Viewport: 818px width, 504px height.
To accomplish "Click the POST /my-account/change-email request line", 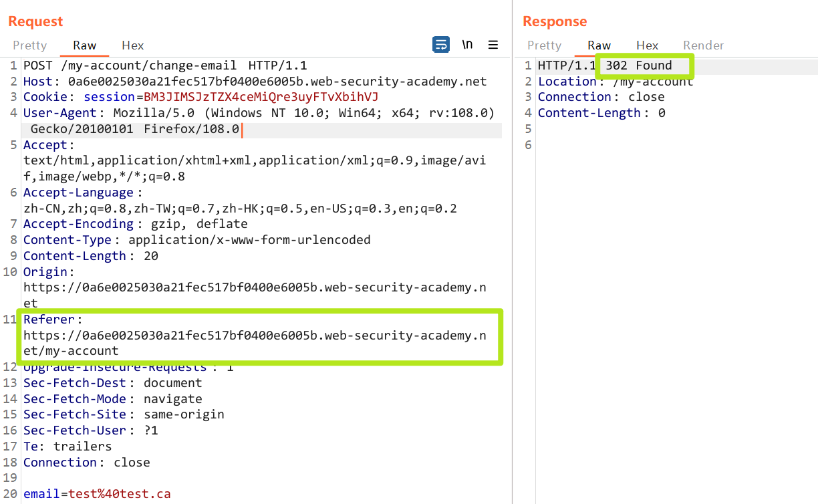I will coord(164,66).
